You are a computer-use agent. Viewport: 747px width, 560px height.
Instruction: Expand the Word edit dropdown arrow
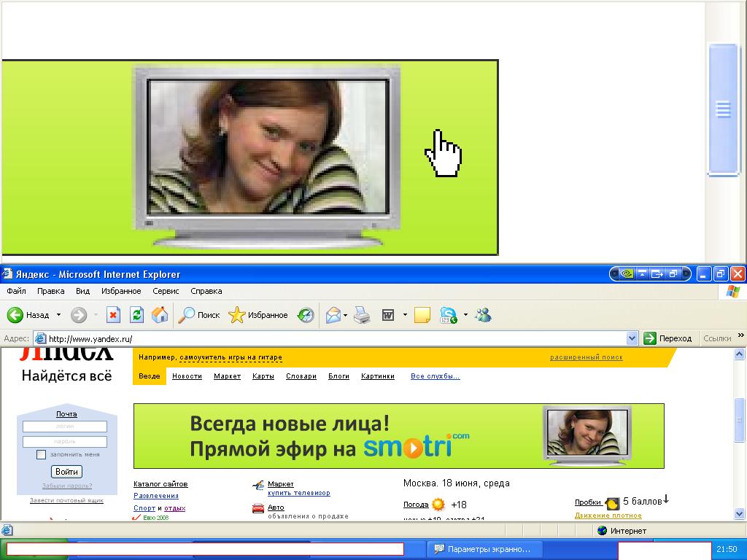click(405, 315)
